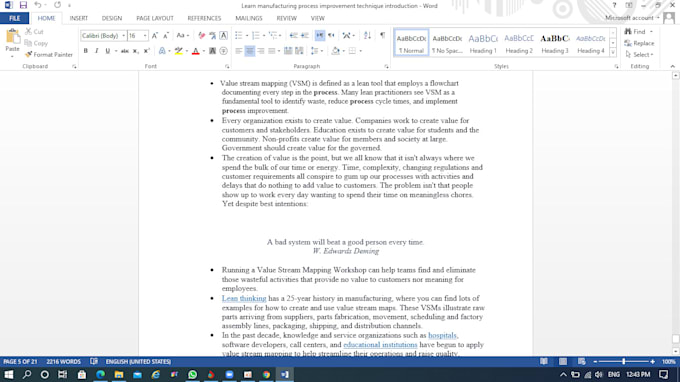Toggle Center paragraph alignment

pyautogui.click(x=250, y=51)
